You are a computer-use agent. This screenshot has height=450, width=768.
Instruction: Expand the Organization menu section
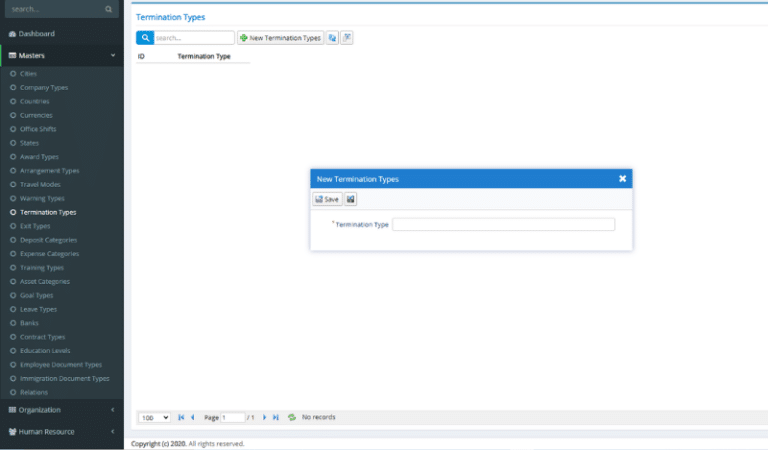(x=62, y=410)
